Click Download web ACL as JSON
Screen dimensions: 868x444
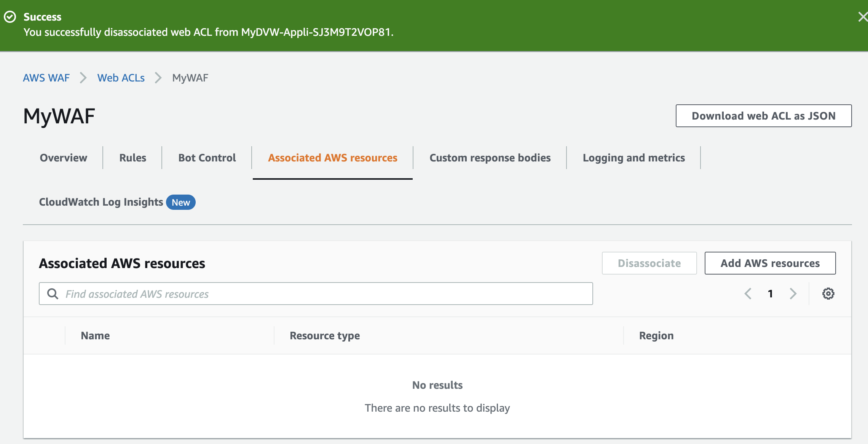763,116
